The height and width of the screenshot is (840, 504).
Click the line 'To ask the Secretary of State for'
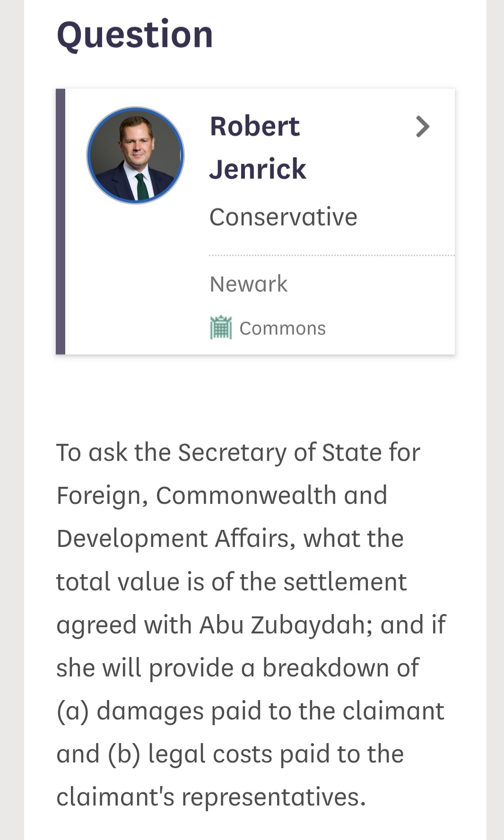tap(238, 452)
